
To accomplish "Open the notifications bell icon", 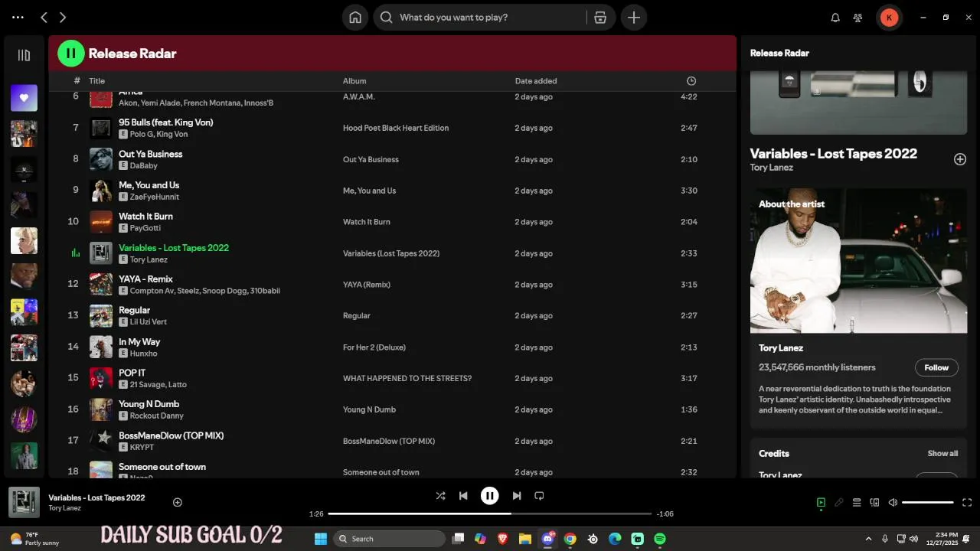I will tap(836, 17).
